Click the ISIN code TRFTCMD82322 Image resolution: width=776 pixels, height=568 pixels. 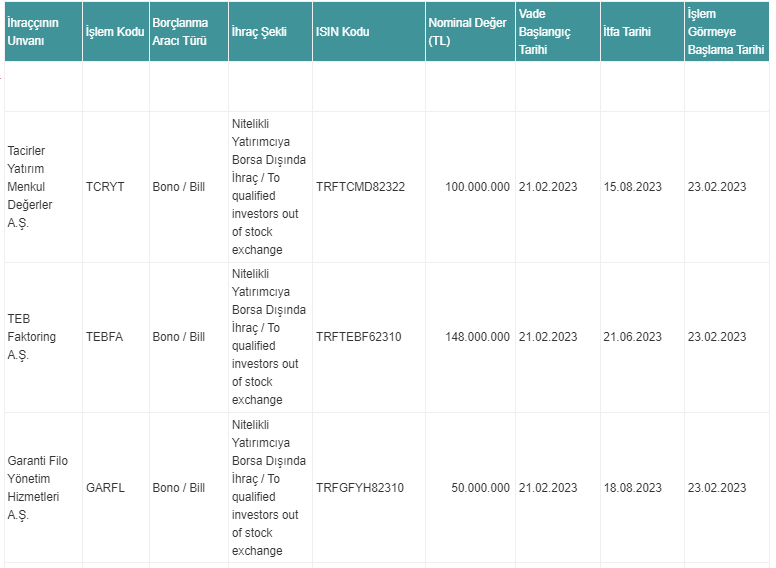(x=360, y=187)
